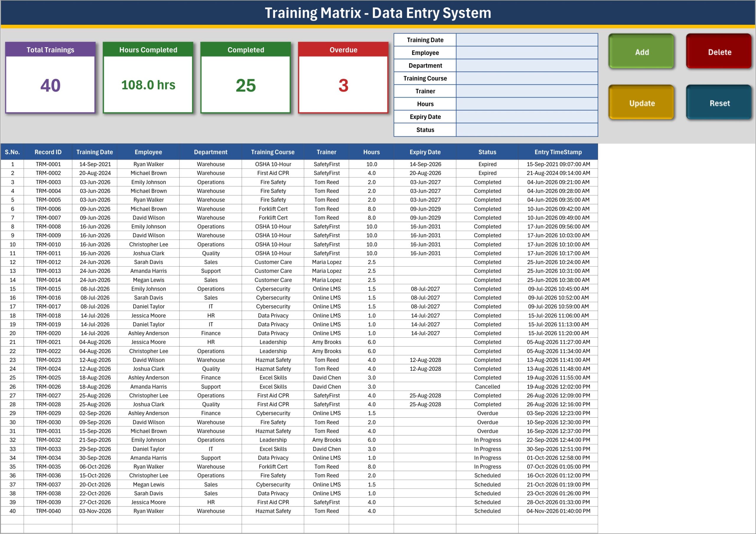
Task: Select record ID TRM-0026 cell
Action: (48, 386)
